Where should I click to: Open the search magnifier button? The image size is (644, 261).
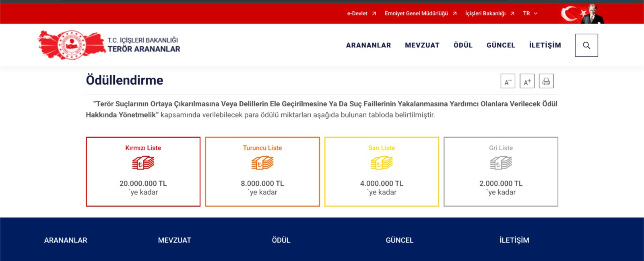tap(586, 45)
